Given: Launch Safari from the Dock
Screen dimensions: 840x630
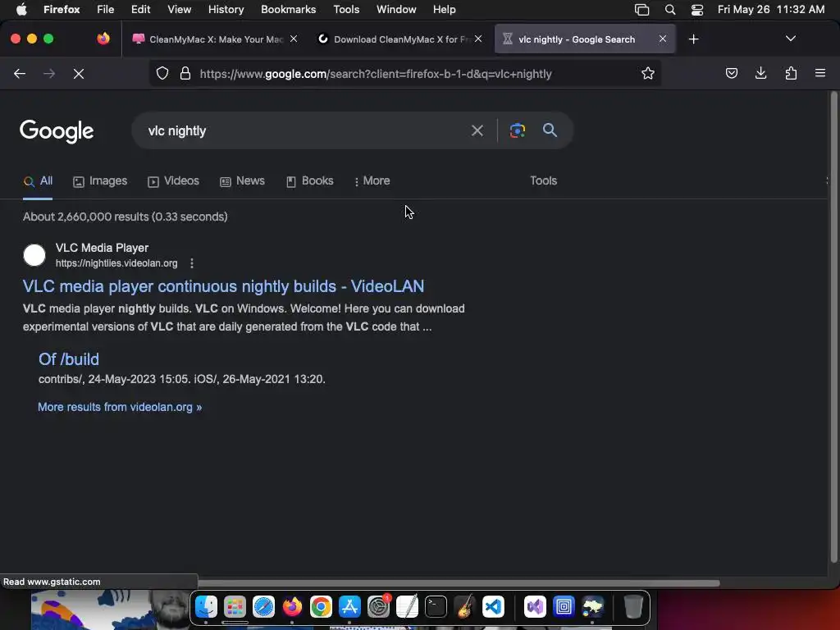Looking at the screenshot, I should (263, 606).
